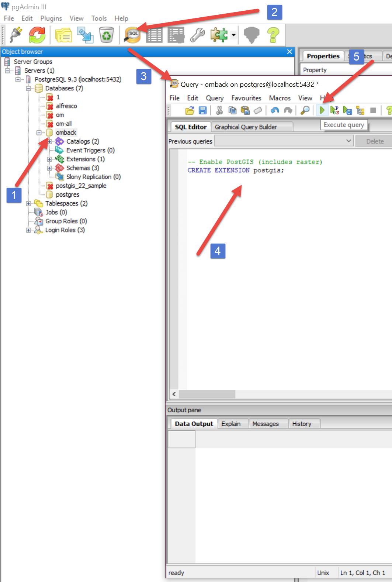Expand the Catalogs (2) tree node
Screen dimensions: 392x582
(x=49, y=141)
